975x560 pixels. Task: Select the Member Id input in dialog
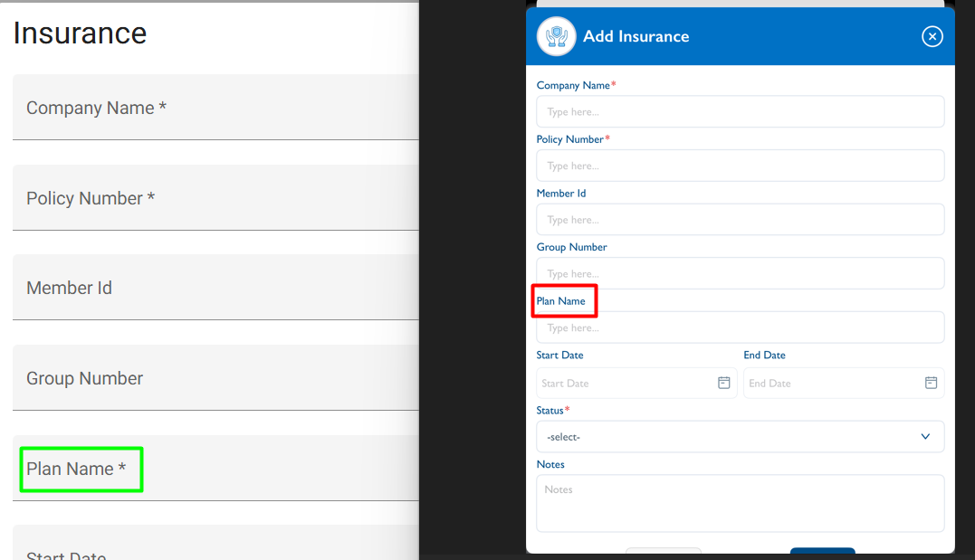(740, 220)
